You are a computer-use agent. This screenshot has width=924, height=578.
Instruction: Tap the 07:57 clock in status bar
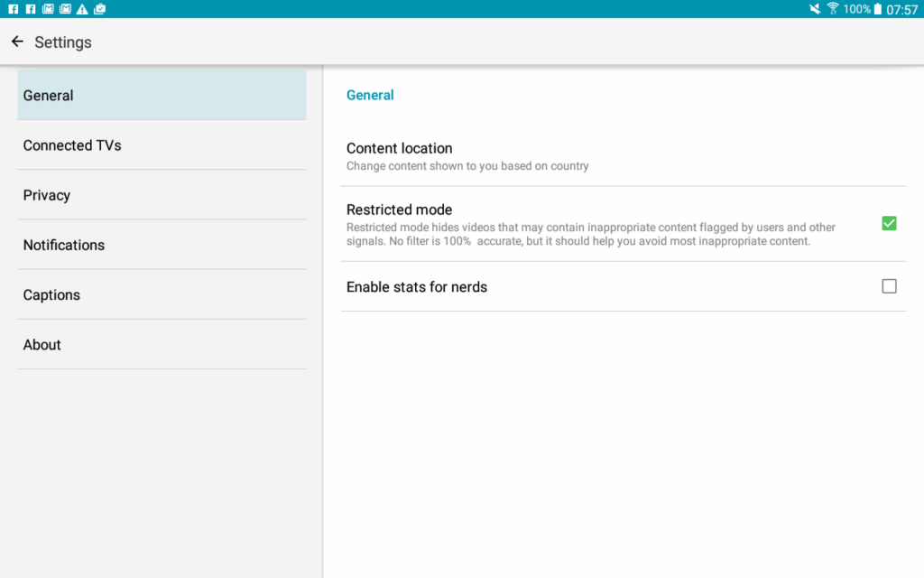(x=902, y=10)
